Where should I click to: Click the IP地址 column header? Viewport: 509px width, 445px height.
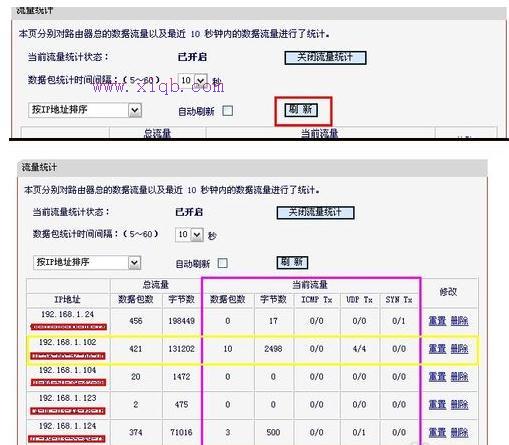pyautogui.click(x=67, y=299)
